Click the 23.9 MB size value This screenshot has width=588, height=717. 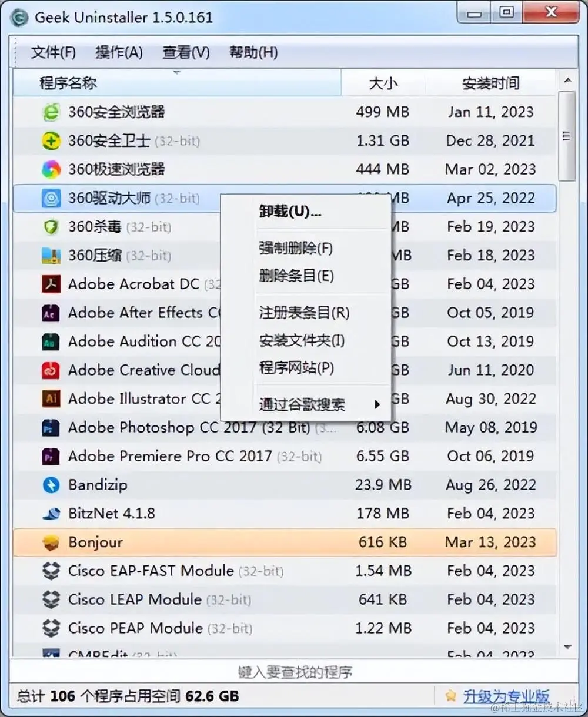coord(383,485)
